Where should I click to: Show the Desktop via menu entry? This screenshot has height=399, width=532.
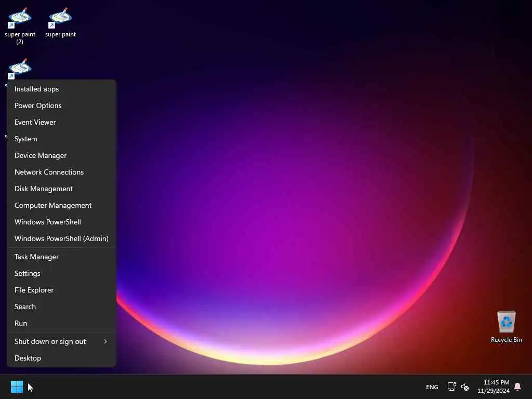(61, 358)
